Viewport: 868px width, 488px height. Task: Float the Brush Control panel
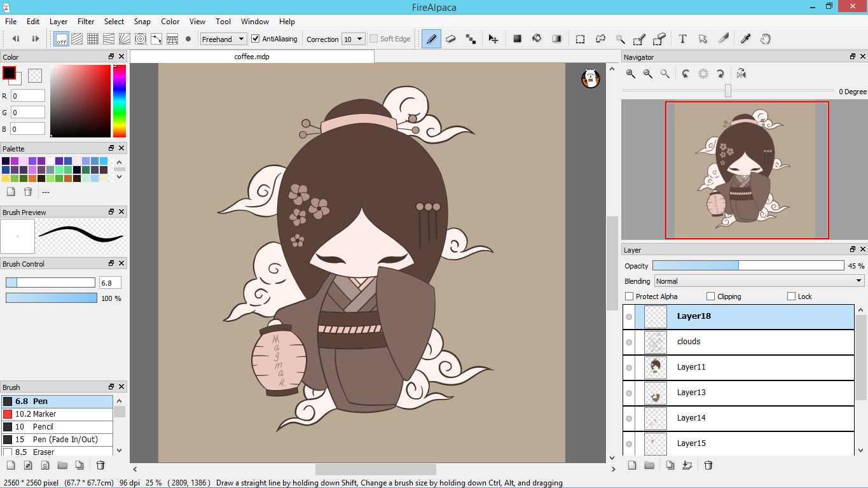tap(111, 263)
